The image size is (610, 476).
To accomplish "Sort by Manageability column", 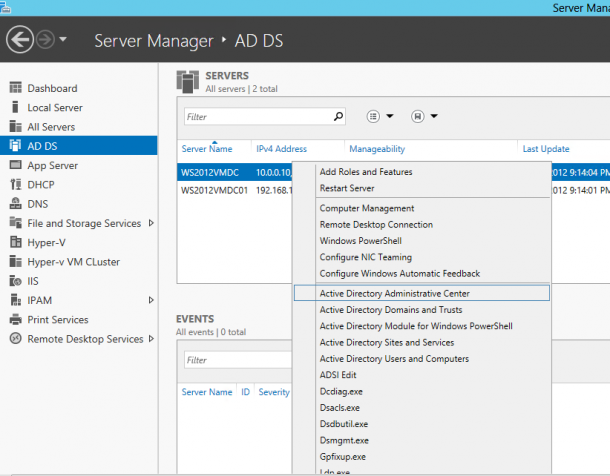I will click(377, 149).
